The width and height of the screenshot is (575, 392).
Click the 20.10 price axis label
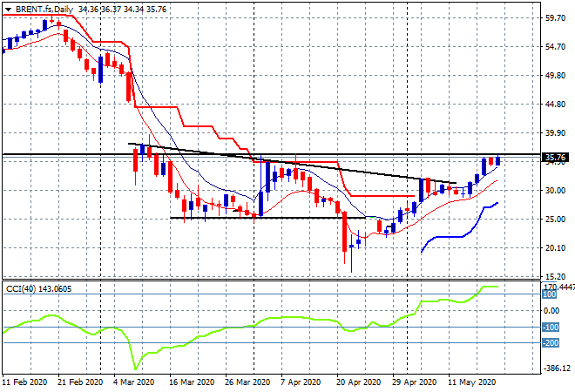(554, 247)
